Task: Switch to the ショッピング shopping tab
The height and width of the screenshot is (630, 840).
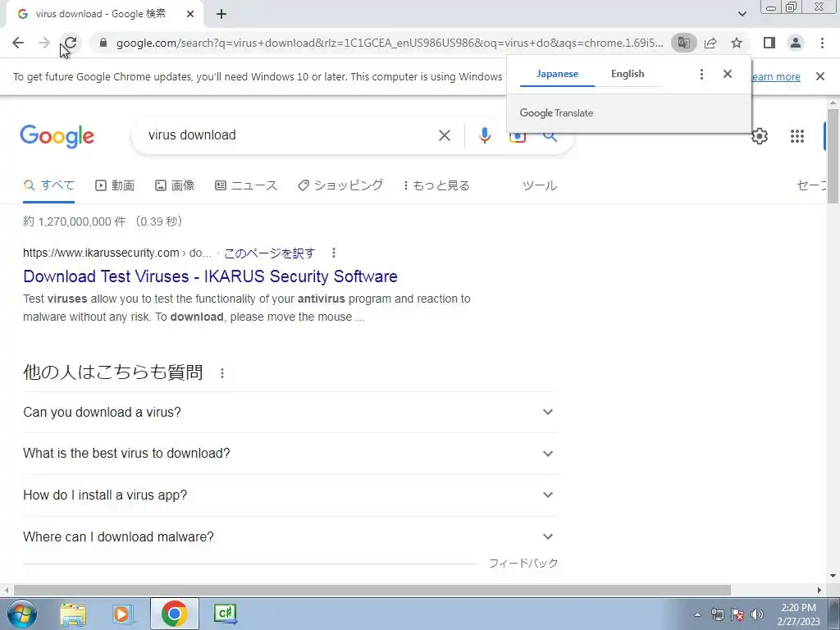Action: tap(340, 185)
